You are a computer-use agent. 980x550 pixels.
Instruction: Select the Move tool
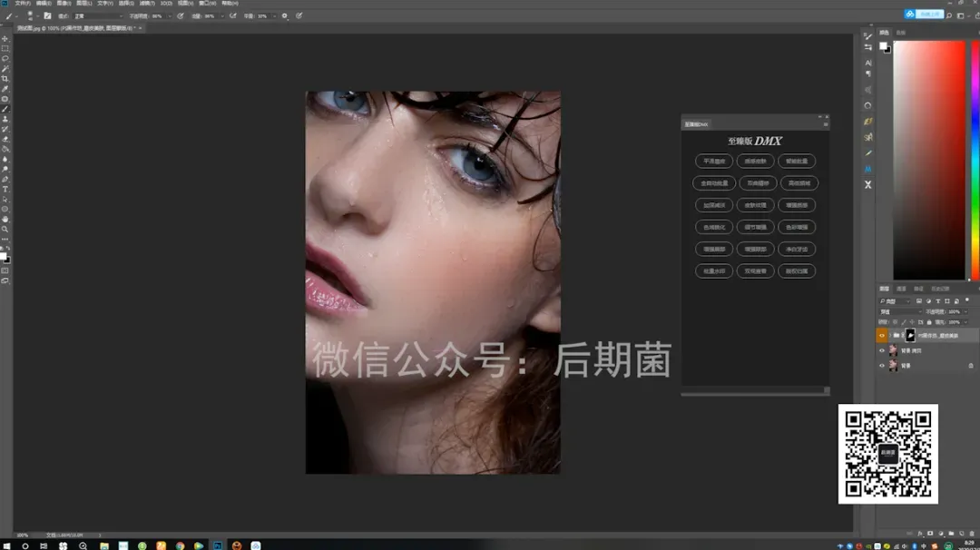tap(5, 39)
